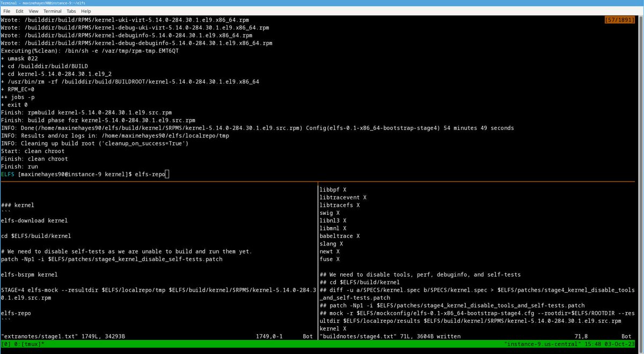This screenshot has height=354, width=644.
Task: Click the kernel-debug-uki-virt RPM 'Wrote:' line
Action: (x=135, y=27)
